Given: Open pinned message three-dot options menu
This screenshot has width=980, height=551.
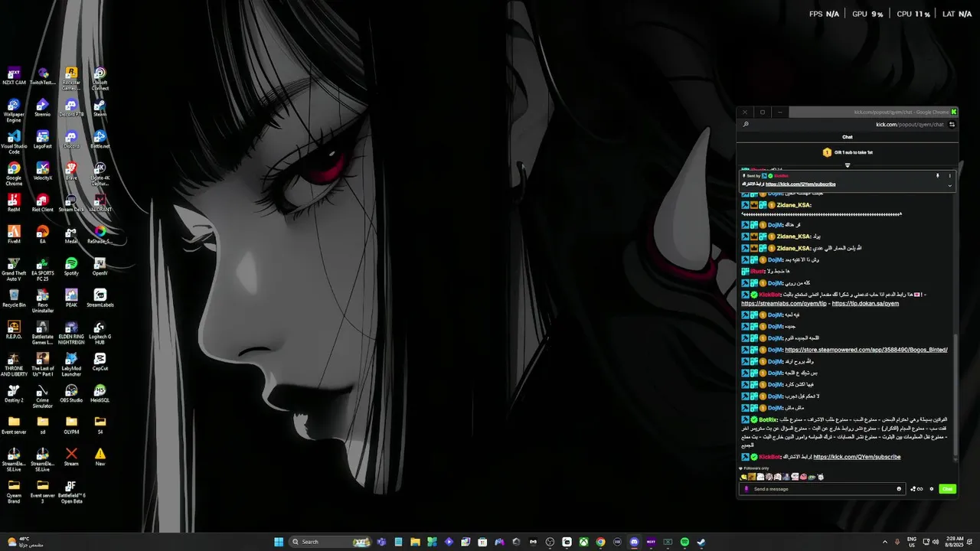Looking at the screenshot, I should [x=950, y=176].
